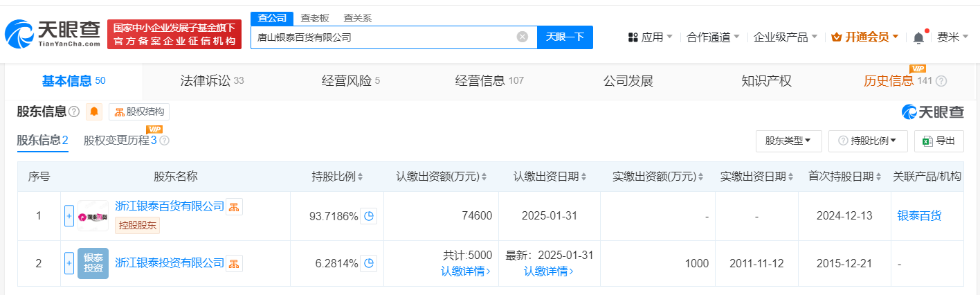
Task: Open the 开通会员 dropdown
Action: (x=864, y=37)
